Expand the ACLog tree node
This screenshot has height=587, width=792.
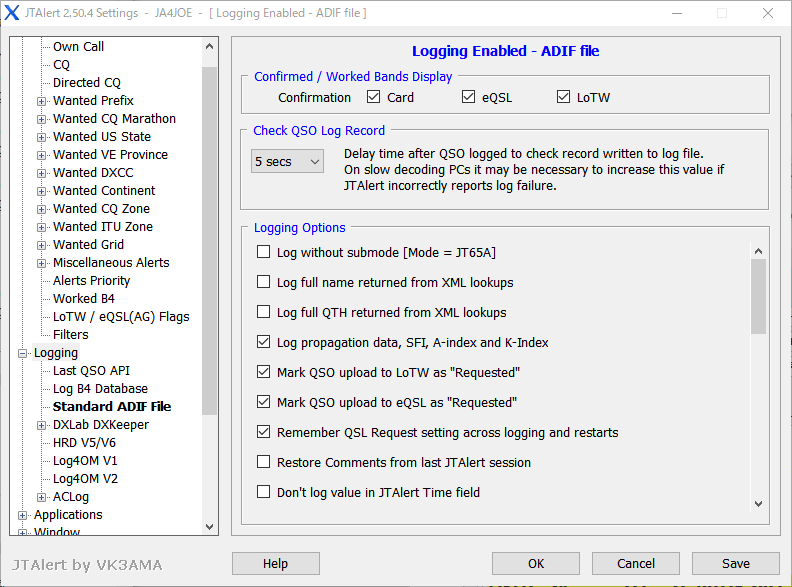(42, 497)
